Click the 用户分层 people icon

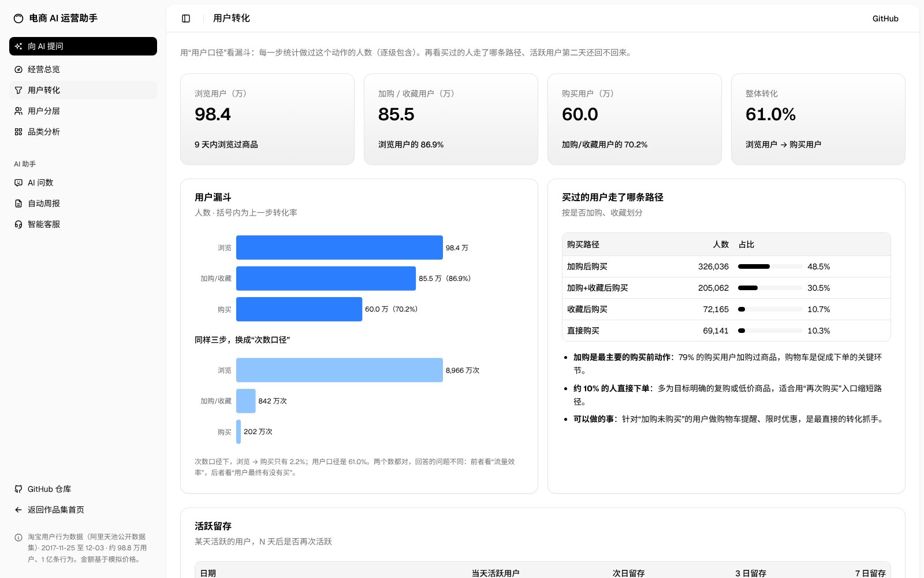18,111
